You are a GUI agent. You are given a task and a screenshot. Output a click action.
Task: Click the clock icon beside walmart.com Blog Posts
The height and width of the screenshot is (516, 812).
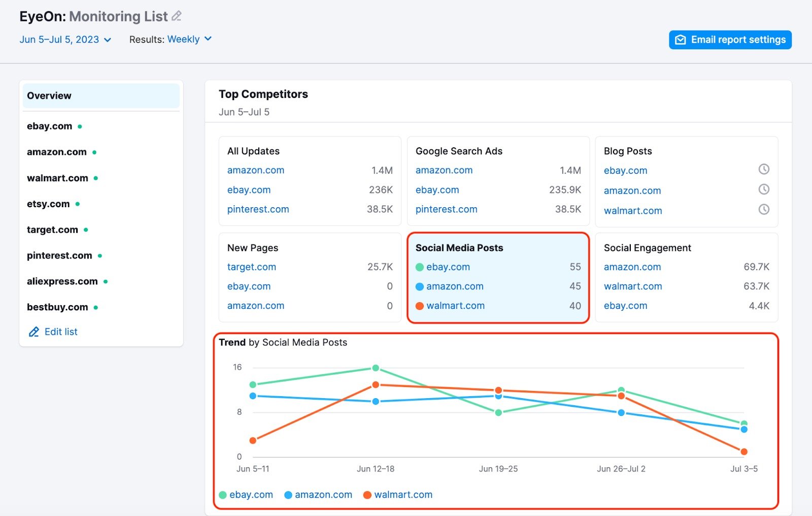tap(764, 209)
